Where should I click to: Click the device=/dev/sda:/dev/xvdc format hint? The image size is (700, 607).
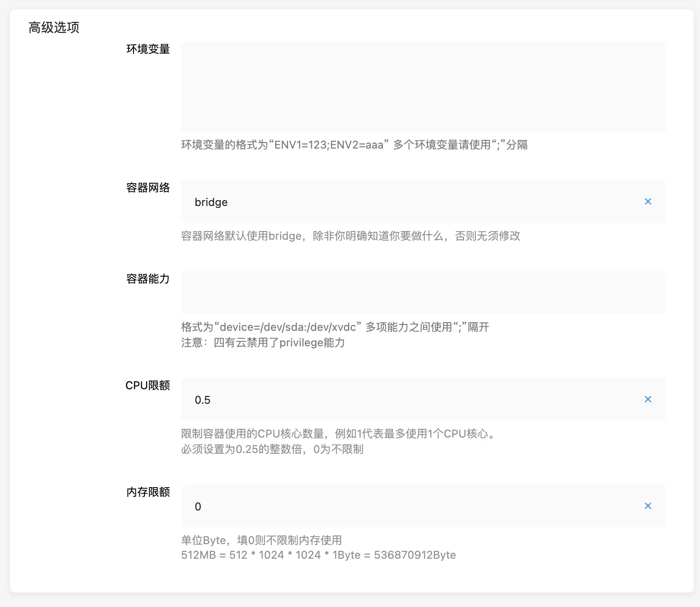pyautogui.click(x=335, y=327)
